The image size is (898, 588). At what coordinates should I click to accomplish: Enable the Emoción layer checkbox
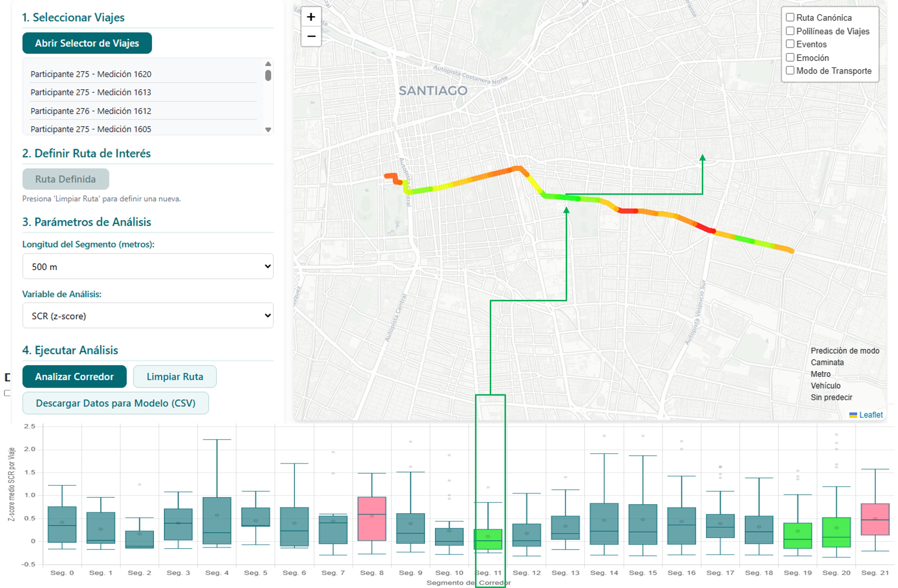click(x=790, y=57)
